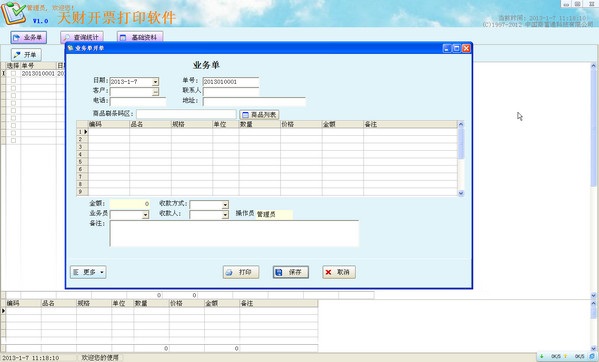The image size is (599, 362).
Task: Click the 单位 header in the bottom detail grid
Action: [122, 303]
